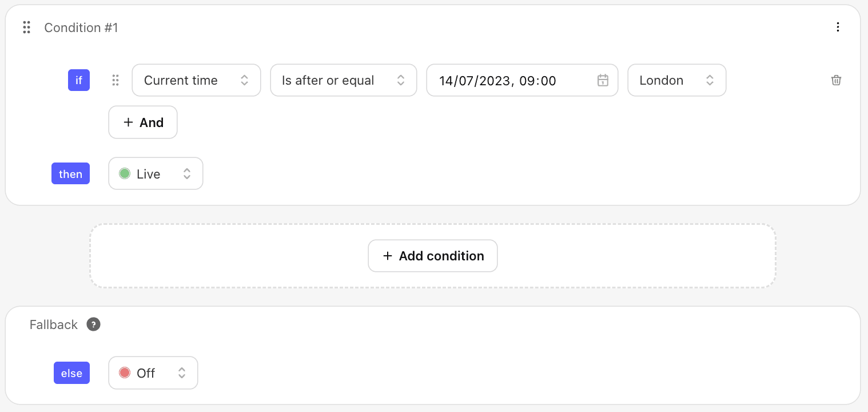The image size is (868, 412).
Task: Click the drag handle beside Current time
Action: tap(116, 80)
